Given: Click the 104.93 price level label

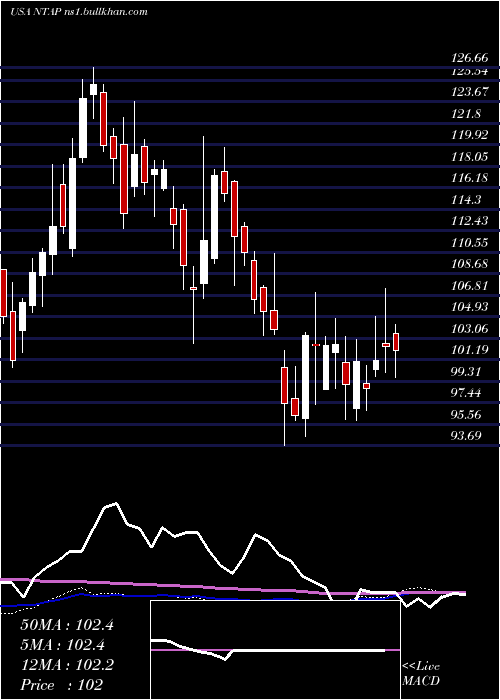Looking at the screenshot, I should pos(470,307).
